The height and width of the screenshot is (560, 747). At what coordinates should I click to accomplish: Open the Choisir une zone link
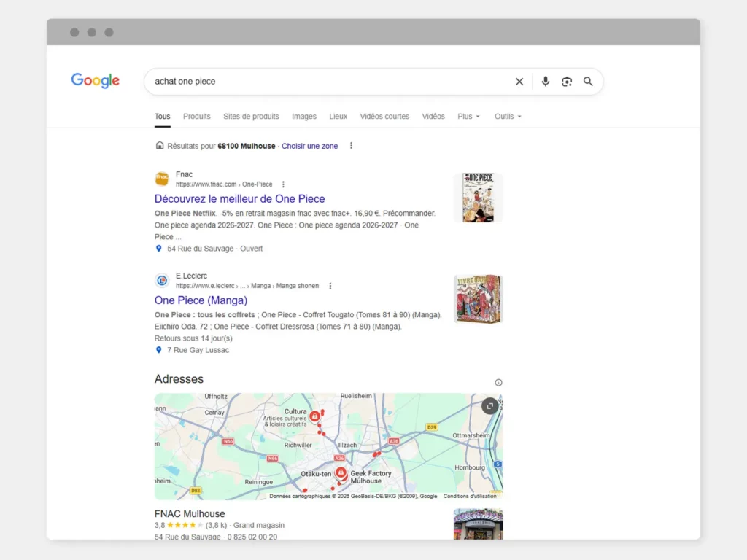tap(309, 146)
